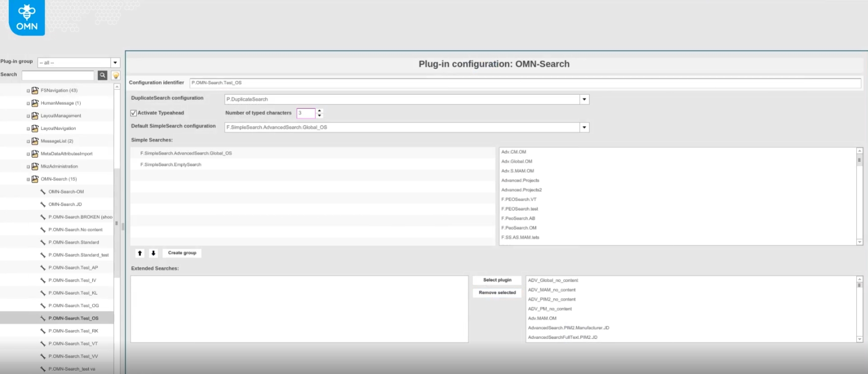Click the Select plugin button
868x374 pixels.
pyautogui.click(x=497, y=280)
